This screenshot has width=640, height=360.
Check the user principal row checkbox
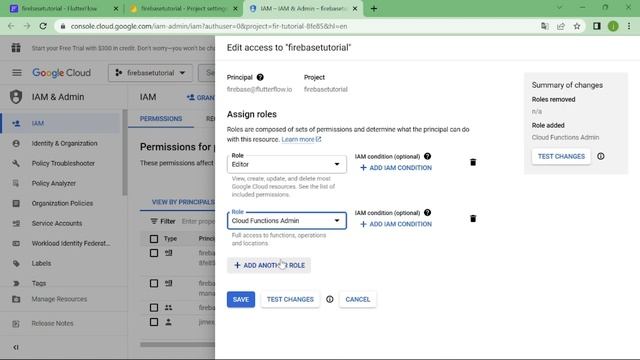click(x=154, y=322)
